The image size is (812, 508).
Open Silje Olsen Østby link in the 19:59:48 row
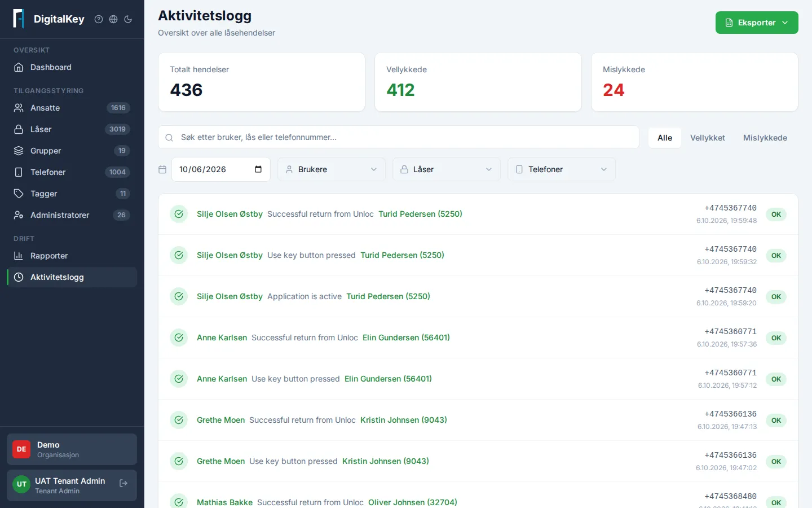click(230, 214)
